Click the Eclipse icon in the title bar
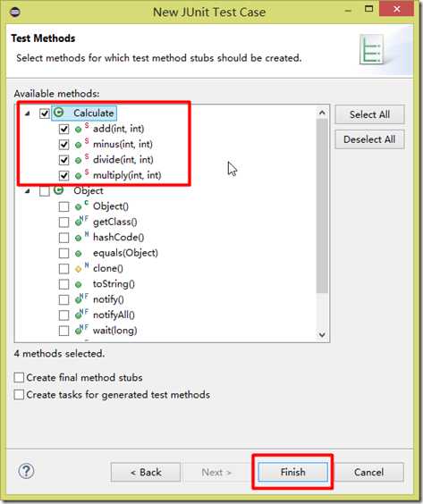Image resolution: width=423 pixels, height=504 pixels. point(15,13)
